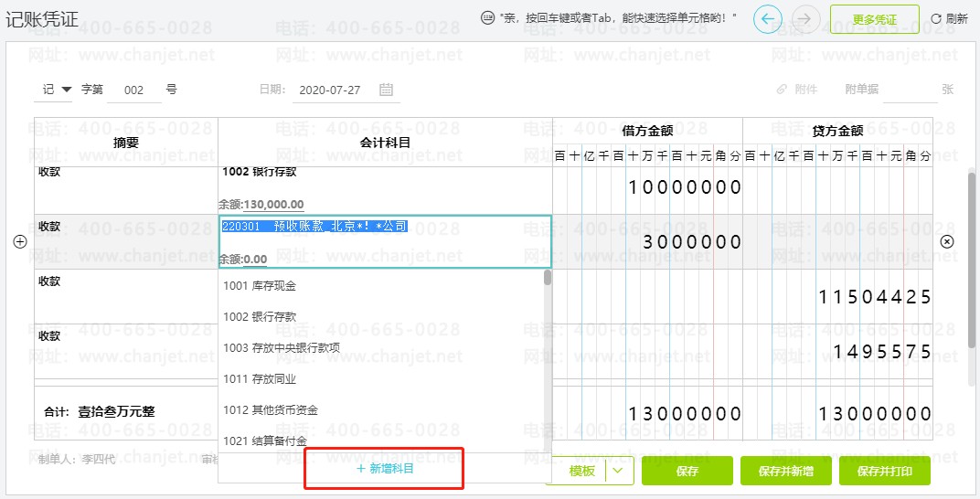Open the date calendar picker icon
The image size is (980, 499).
tap(387, 90)
